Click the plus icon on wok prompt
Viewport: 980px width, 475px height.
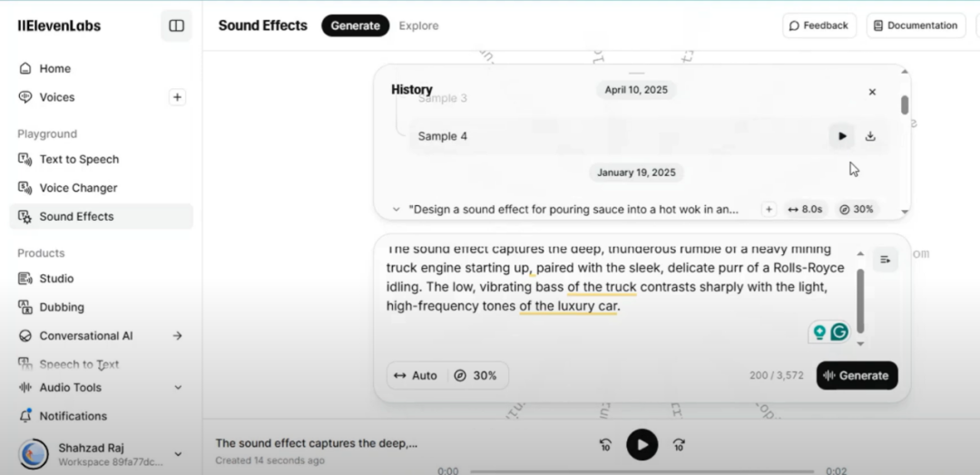[x=769, y=209]
